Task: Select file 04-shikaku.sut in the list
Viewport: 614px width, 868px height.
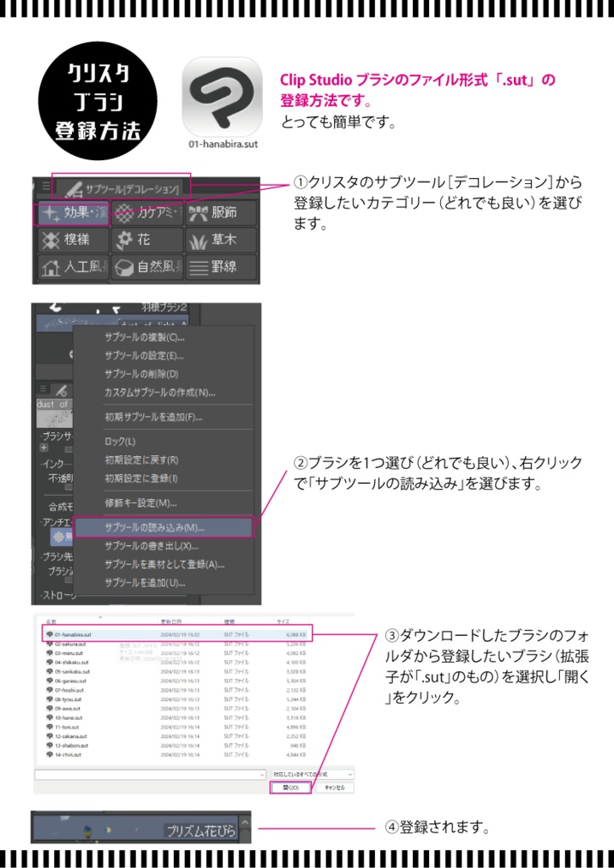Action: (178, 662)
